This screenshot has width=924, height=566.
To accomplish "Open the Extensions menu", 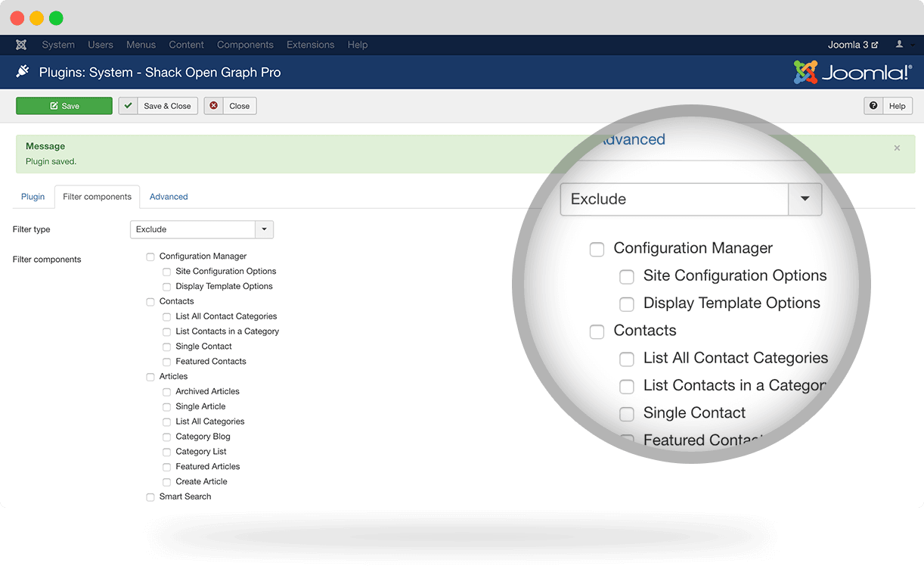I will coord(310,45).
